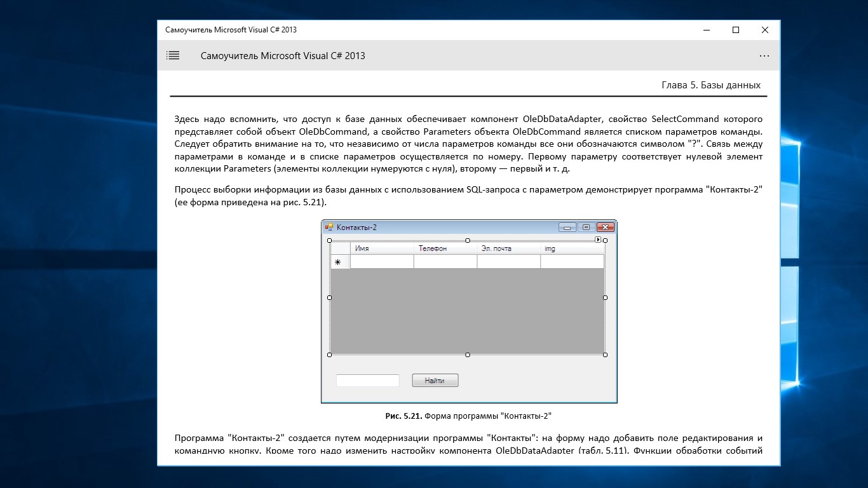This screenshot has height=488, width=868.
Task: Open the table of contents hamburger menu
Action: 173,56
